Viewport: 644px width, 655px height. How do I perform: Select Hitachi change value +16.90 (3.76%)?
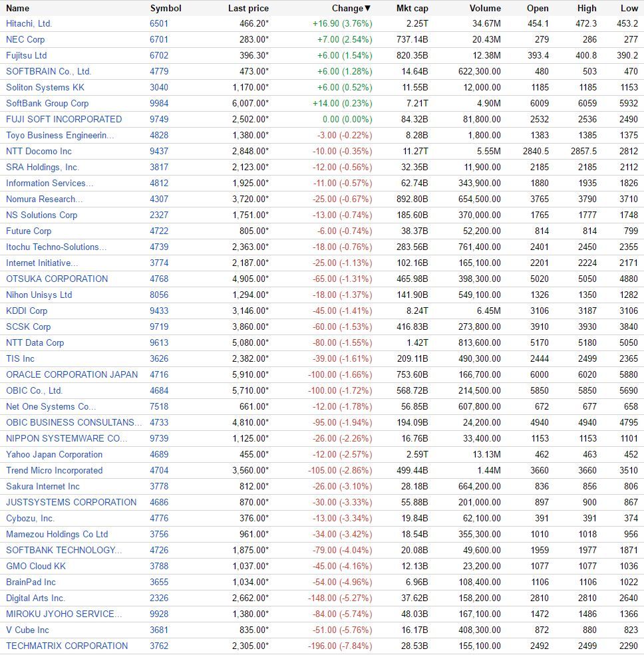coord(342,24)
